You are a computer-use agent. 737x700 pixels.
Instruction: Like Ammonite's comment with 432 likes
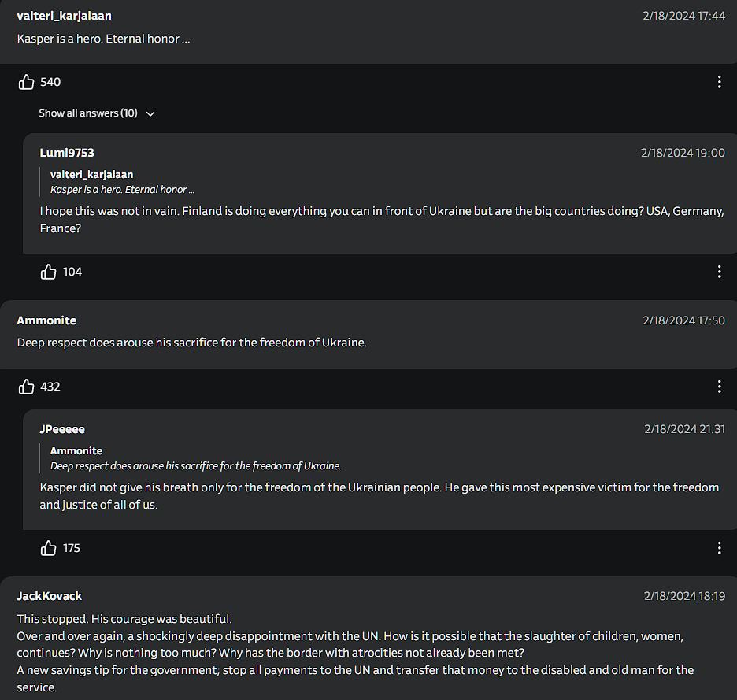26,387
